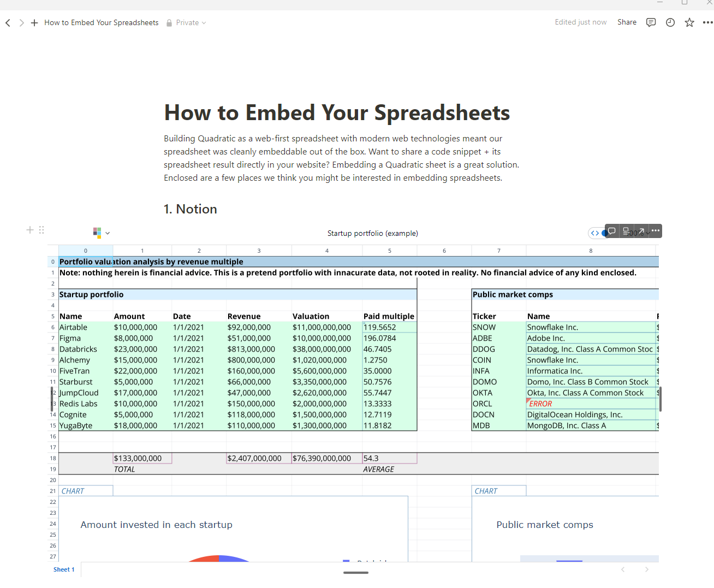Open embed in original arrow icon
714x588 pixels.
click(x=641, y=231)
